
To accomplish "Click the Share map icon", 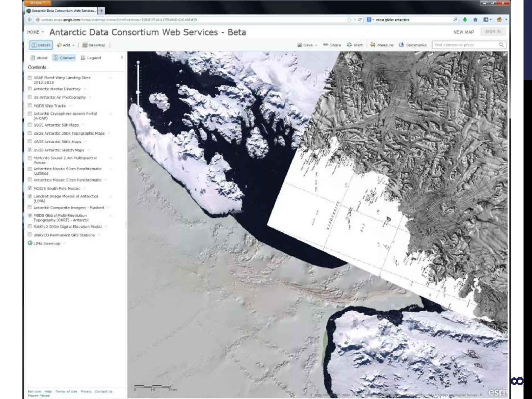I will pyautogui.click(x=325, y=45).
